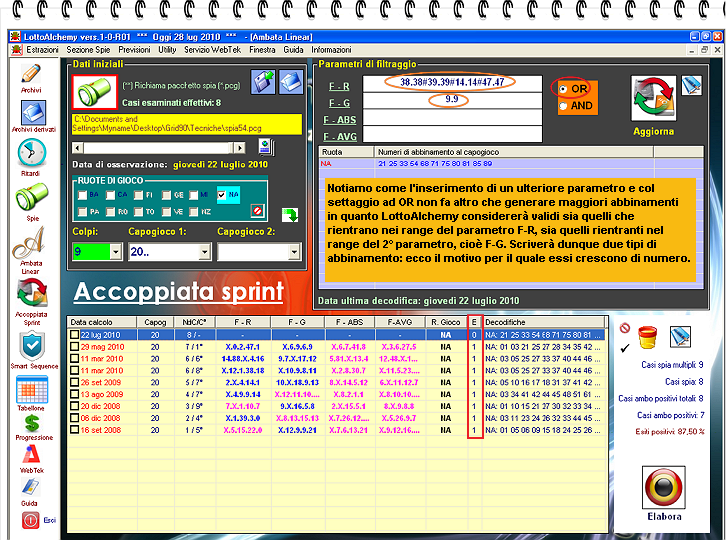Image resolution: width=726 pixels, height=540 pixels.
Task: Click the red prohibition icon in Ruote di gioco
Action: (257, 211)
